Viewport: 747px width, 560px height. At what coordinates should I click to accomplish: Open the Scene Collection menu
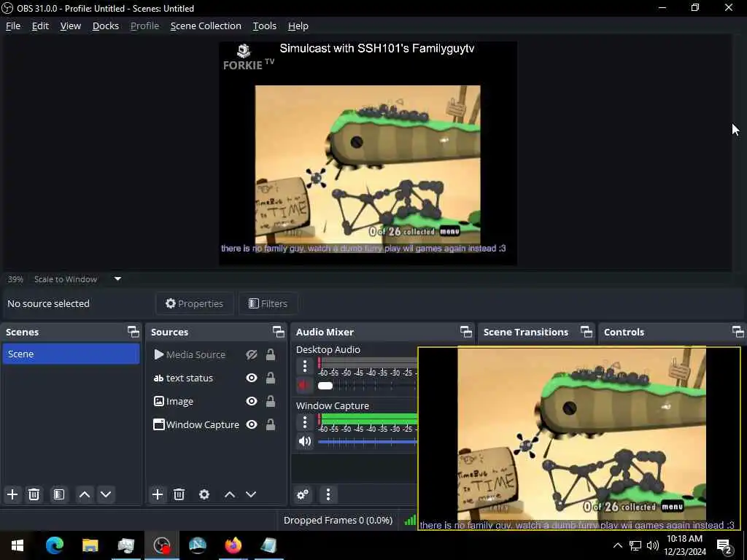coord(206,26)
